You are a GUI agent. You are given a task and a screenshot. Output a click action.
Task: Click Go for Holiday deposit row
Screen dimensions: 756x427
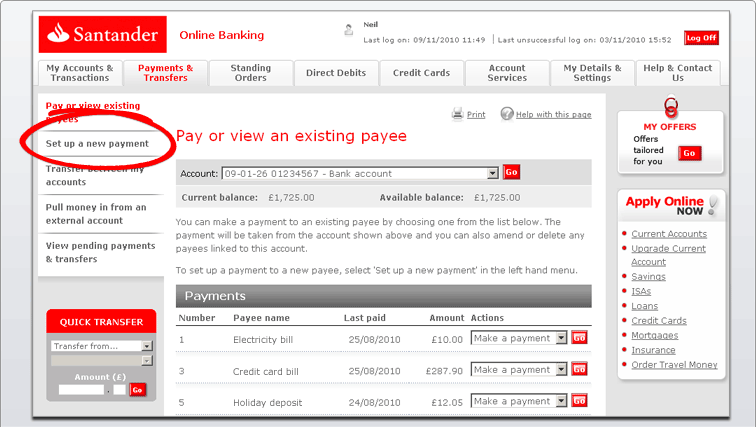pos(579,400)
